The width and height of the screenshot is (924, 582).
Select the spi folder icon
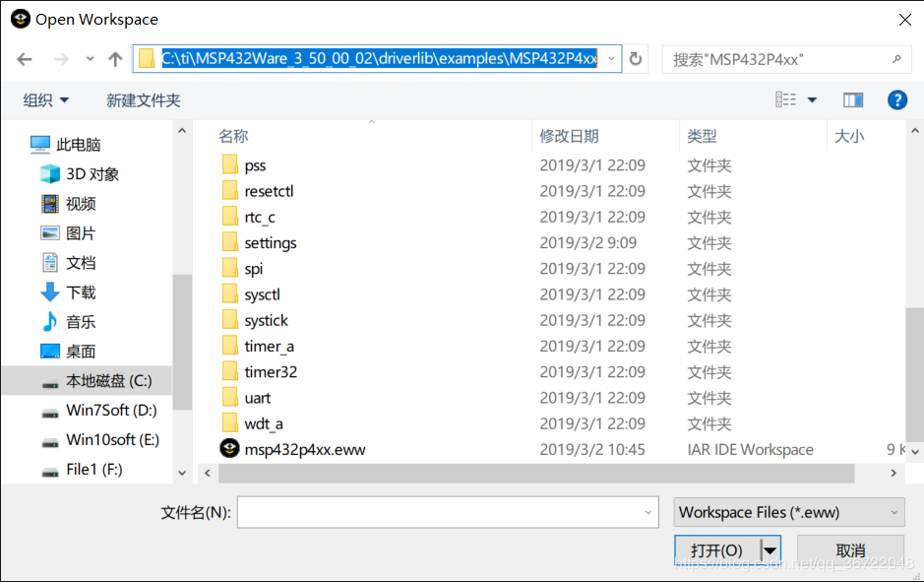[230, 268]
